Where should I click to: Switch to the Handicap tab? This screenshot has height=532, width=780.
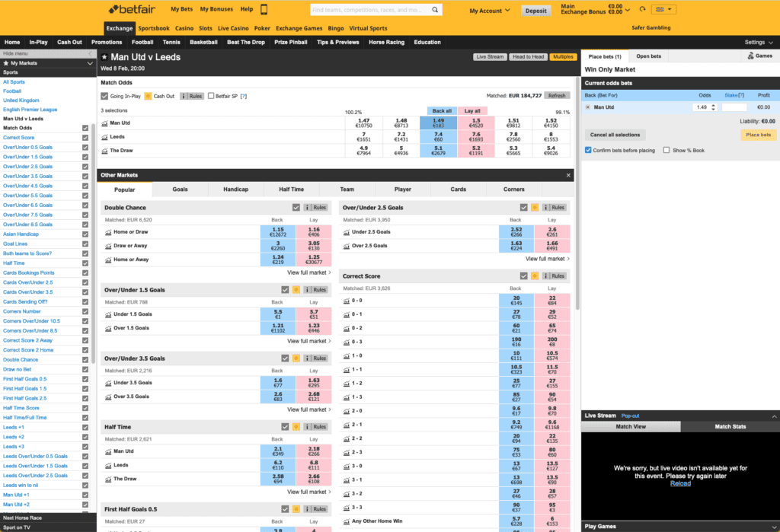click(x=236, y=190)
